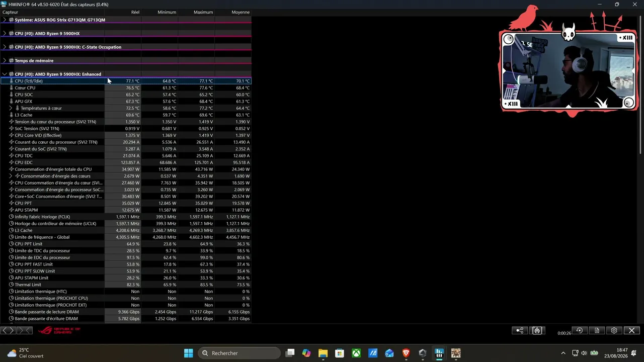Open the weather widget showing 25°C
Viewport: 644px width, 362px height.
(x=25, y=353)
